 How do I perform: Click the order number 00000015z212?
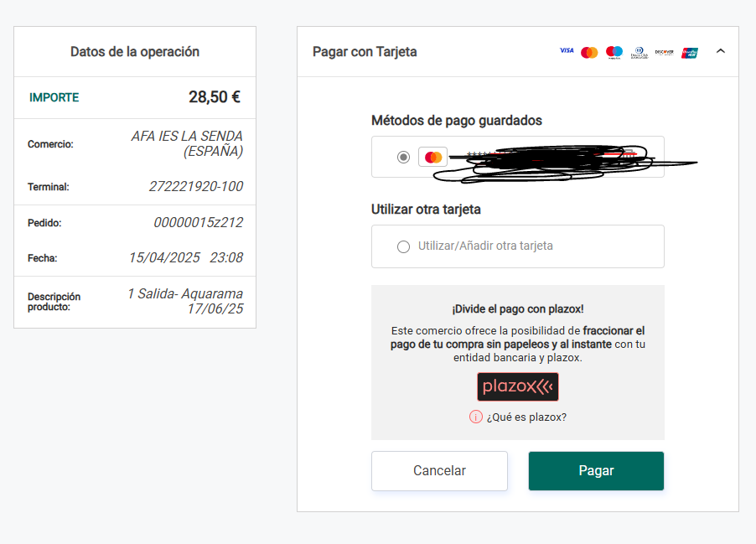pos(198,223)
